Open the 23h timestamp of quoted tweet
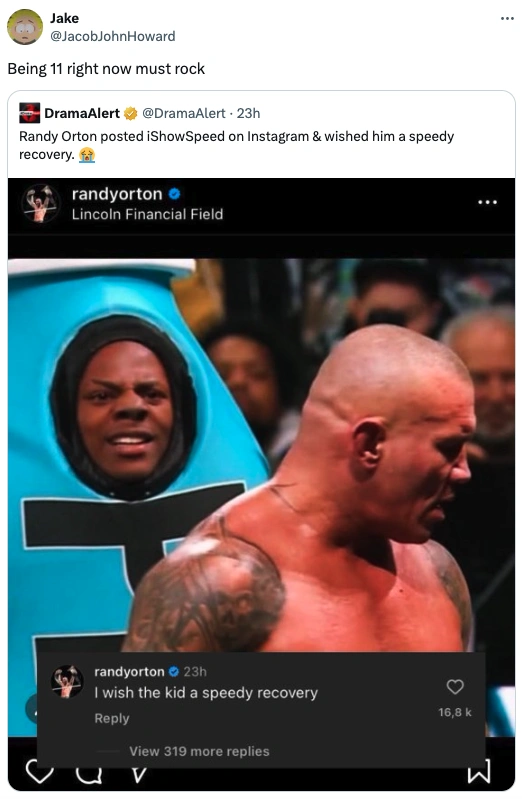Viewport: 522px width, 799px height. coord(248,113)
